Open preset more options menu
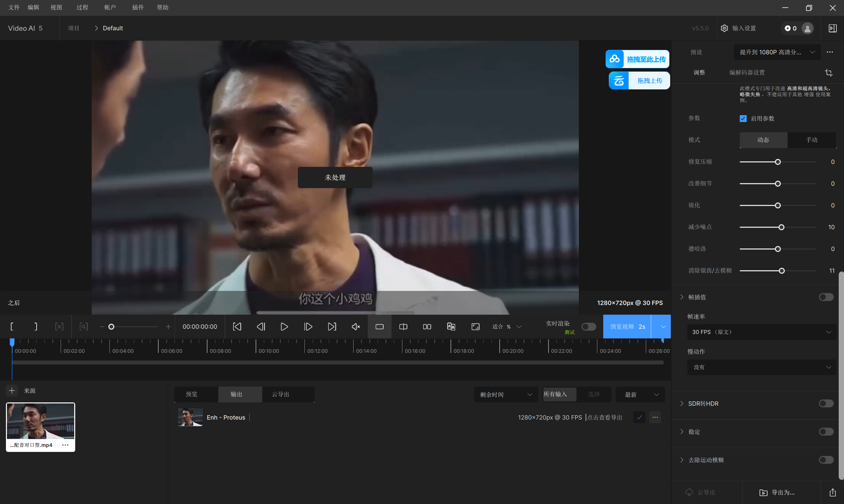844x504 pixels. pos(830,52)
